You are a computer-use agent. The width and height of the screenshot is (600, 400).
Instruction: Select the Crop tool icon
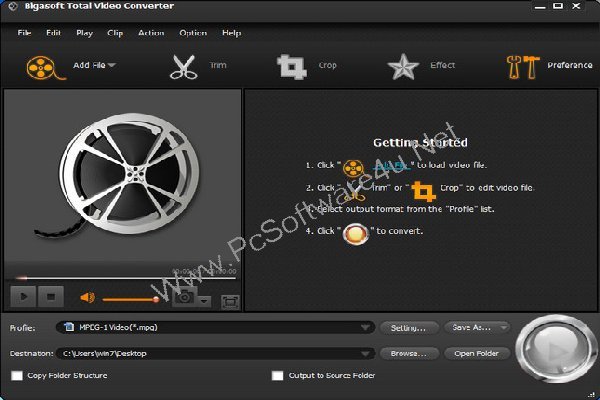point(292,67)
